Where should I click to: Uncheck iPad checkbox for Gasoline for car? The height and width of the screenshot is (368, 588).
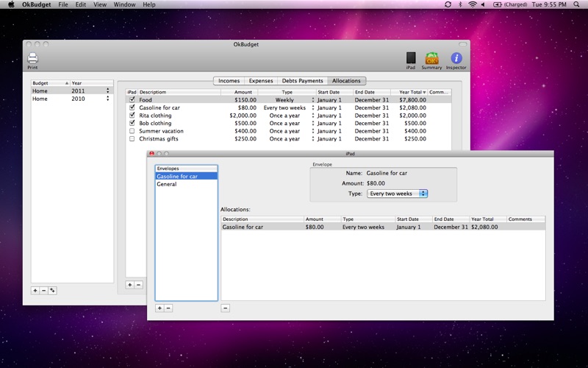click(132, 107)
